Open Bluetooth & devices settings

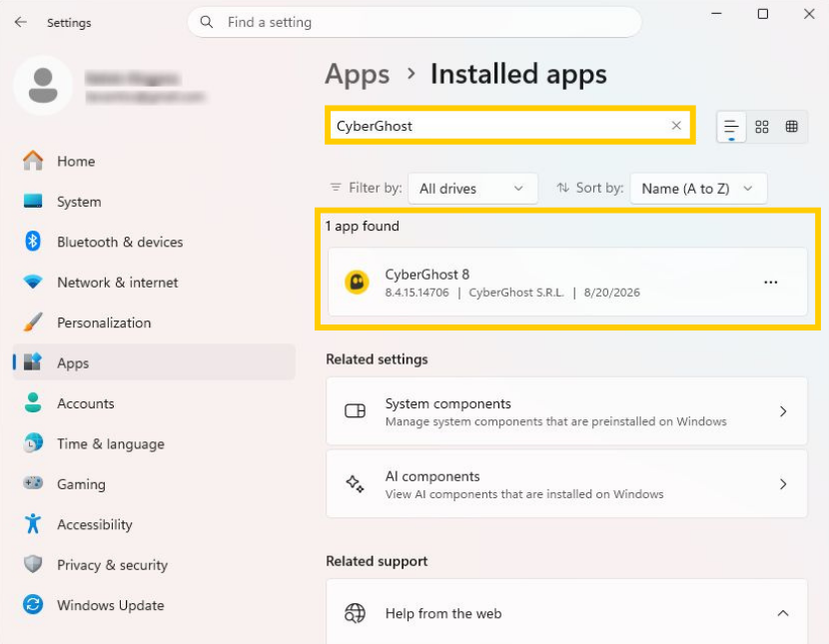coord(154,242)
